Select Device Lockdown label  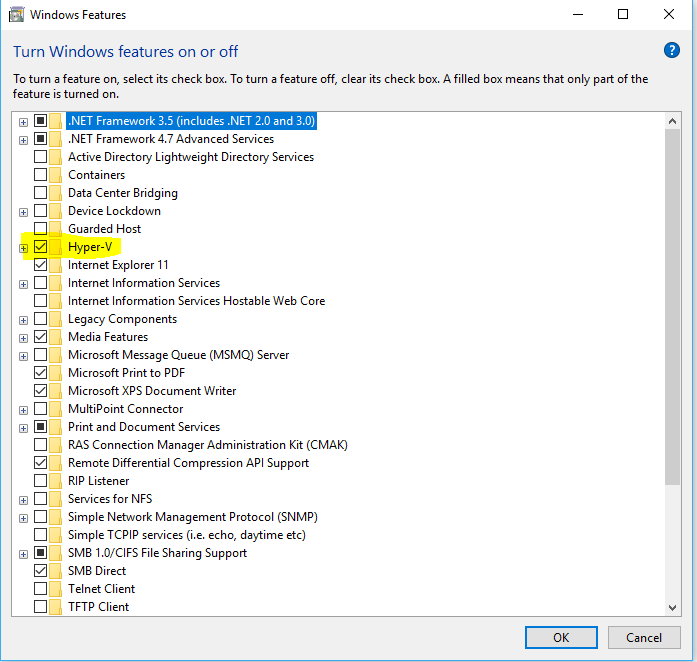tap(114, 211)
